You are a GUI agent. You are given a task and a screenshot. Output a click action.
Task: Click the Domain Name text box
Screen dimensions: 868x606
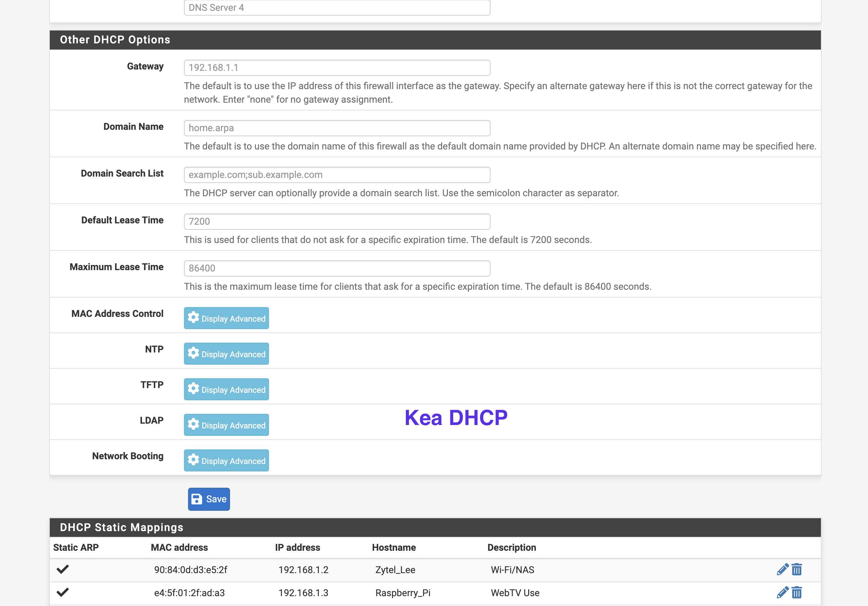[x=337, y=128]
